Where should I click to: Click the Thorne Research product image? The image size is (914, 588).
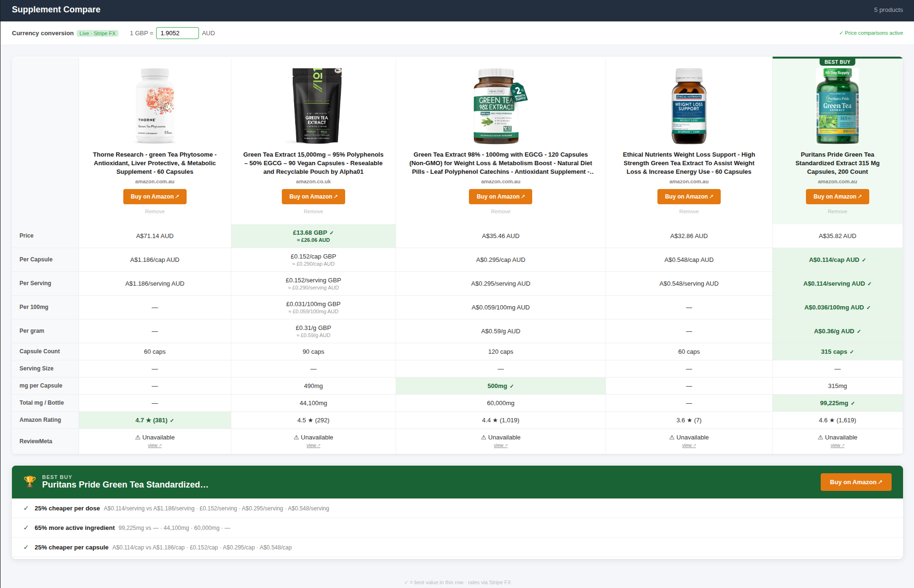coord(155,106)
